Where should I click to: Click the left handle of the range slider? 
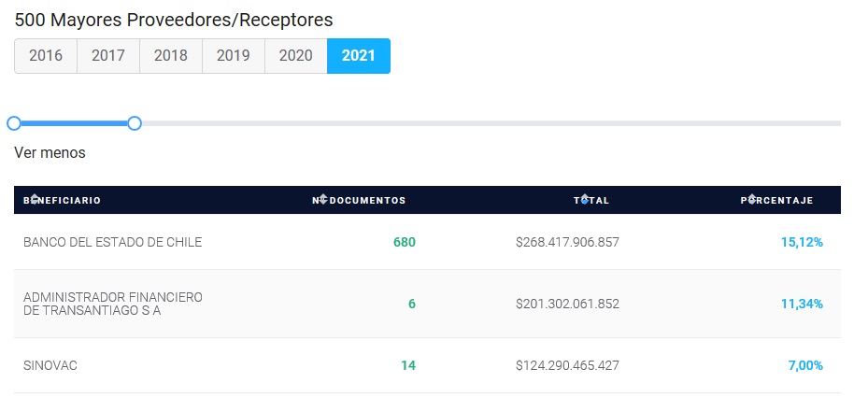pyautogui.click(x=14, y=123)
